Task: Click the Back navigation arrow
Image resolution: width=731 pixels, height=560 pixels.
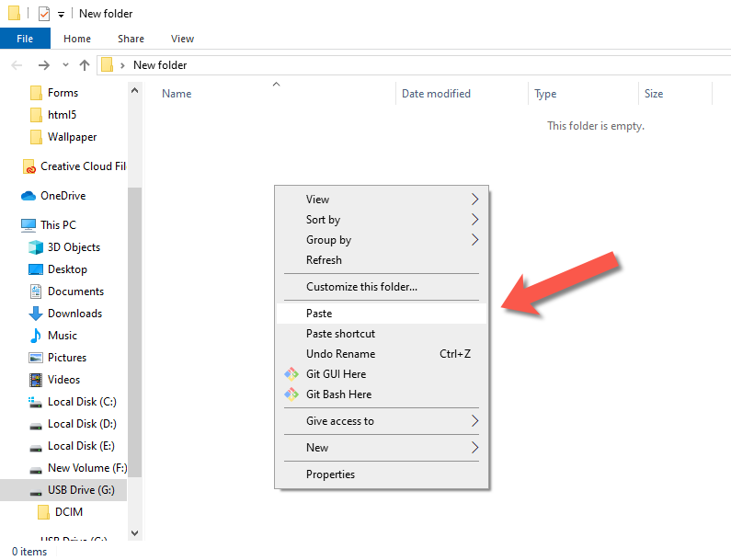Action: (x=17, y=65)
